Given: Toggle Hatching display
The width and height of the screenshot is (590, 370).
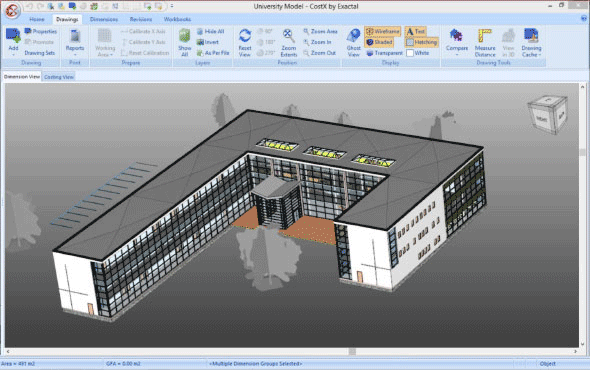Looking at the screenshot, I should [421, 42].
